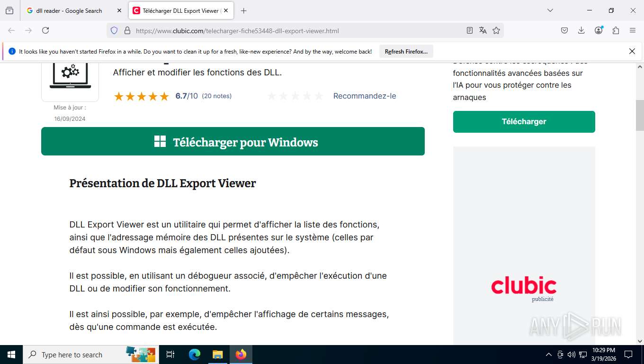644x364 pixels.
Task: Rate with the first empty star
Action: (x=272, y=96)
